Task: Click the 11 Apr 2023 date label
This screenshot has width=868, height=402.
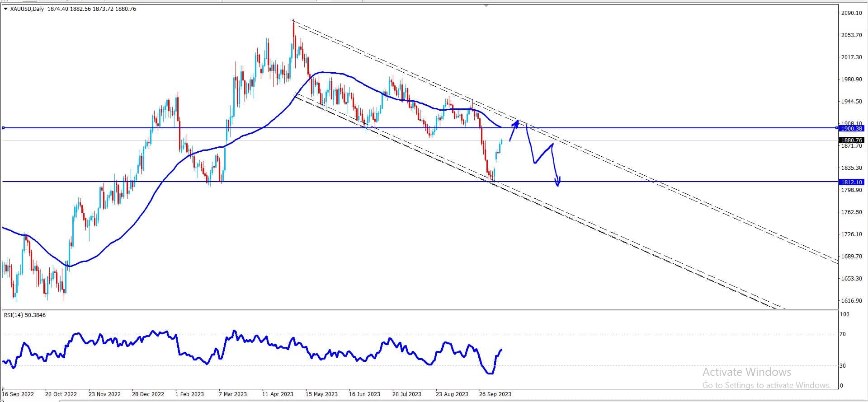Action: click(x=278, y=394)
